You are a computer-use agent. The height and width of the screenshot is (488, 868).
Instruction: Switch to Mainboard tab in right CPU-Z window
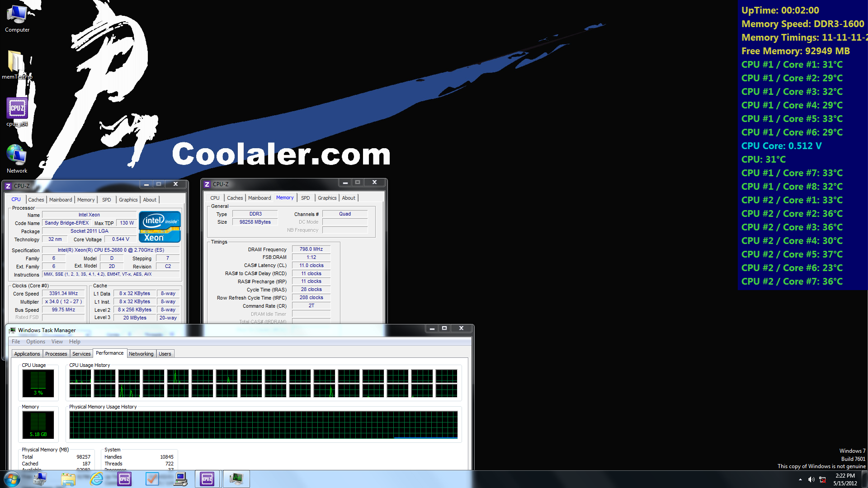point(259,198)
